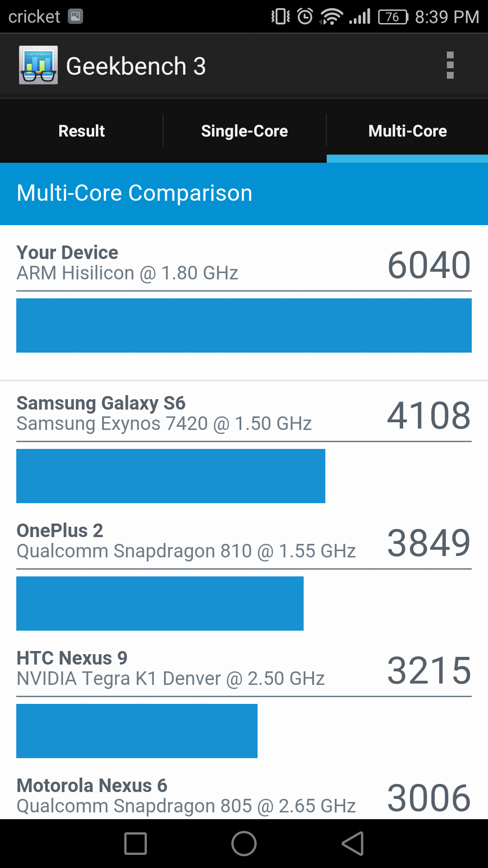The image size is (488, 868).
Task: Tap the cellular signal bars icon
Action: 360,17
